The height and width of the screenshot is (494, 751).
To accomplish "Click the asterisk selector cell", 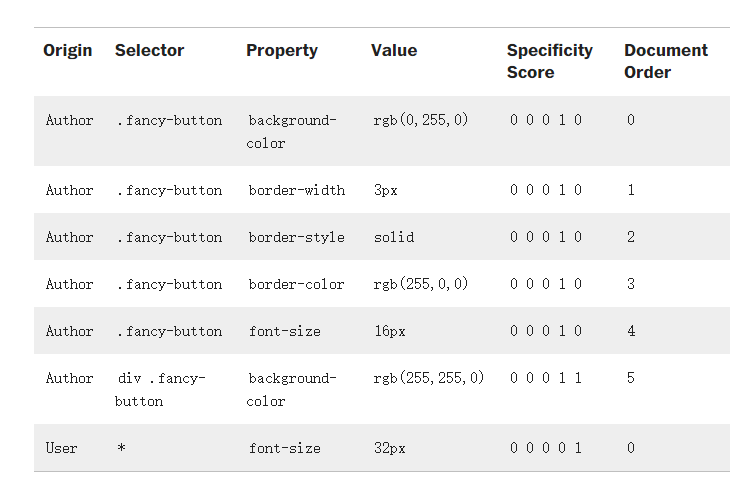I will 121,448.
